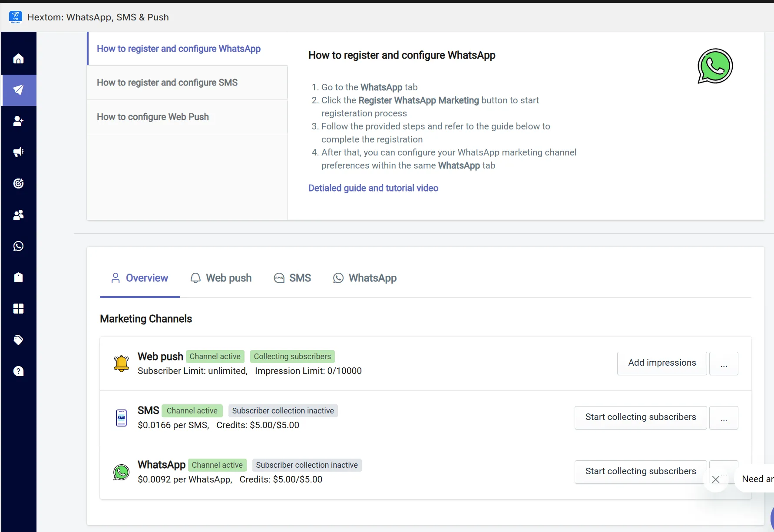This screenshot has width=774, height=532.
Task: Click the WhatsApp Credits: $5.00/$5.00 text
Action: (281, 479)
